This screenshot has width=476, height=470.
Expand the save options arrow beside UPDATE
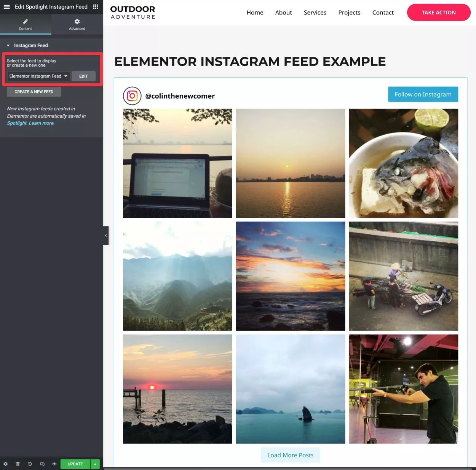click(95, 464)
